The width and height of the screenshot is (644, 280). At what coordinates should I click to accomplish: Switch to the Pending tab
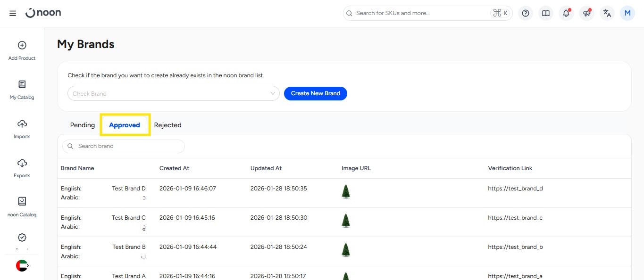click(83, 125)
